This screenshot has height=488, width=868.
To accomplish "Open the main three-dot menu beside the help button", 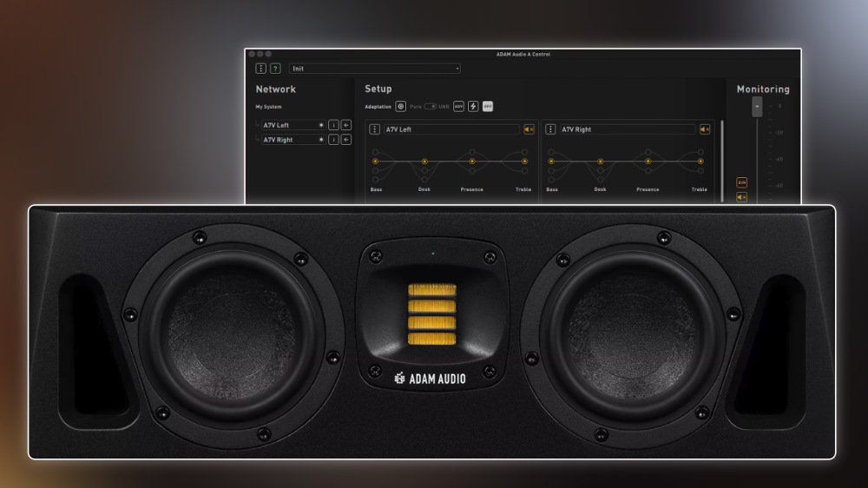I will pyautogui.click(x=260, y=69).
